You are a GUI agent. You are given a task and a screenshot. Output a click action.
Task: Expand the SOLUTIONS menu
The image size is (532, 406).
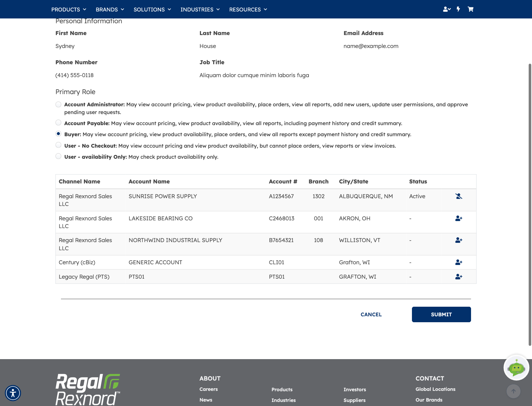point(152,10)
